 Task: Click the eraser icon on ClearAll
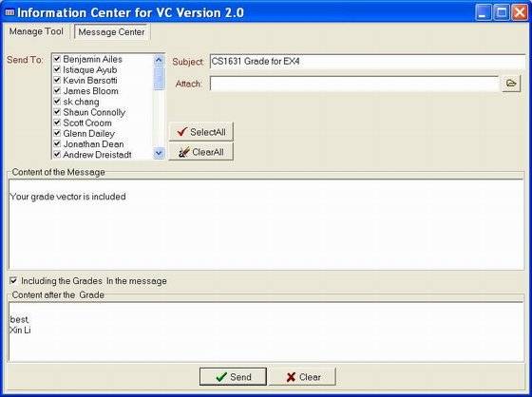tap(184, 152)
